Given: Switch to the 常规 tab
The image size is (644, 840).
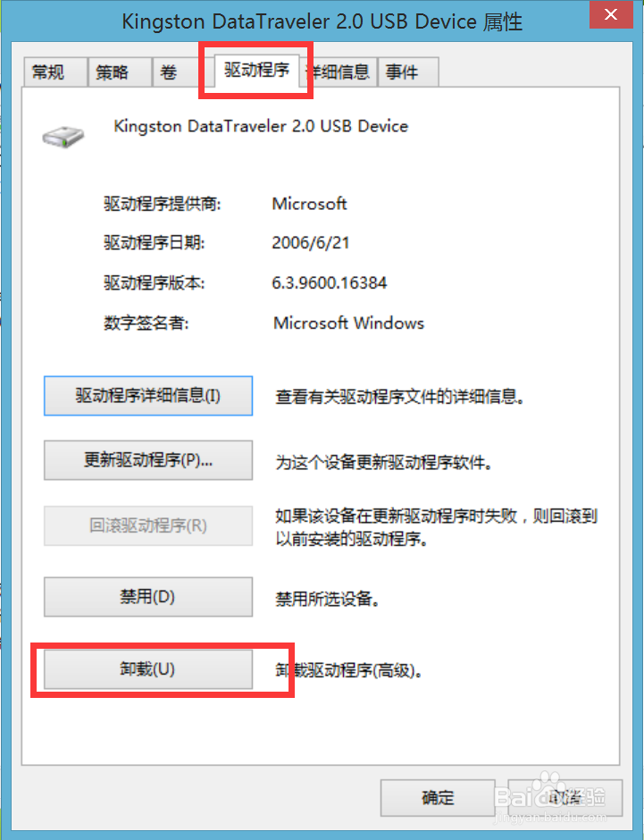Looking at the screenshot, I should 55,71.
